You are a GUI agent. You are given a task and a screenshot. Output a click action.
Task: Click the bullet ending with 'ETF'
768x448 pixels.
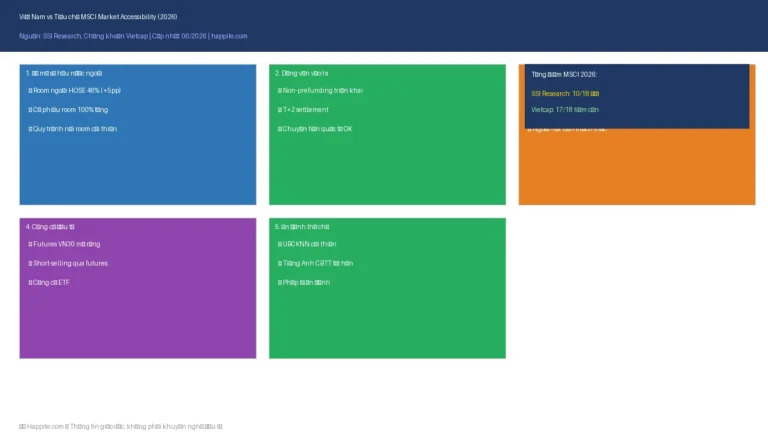pyautogui.click(x=49, y=283)
